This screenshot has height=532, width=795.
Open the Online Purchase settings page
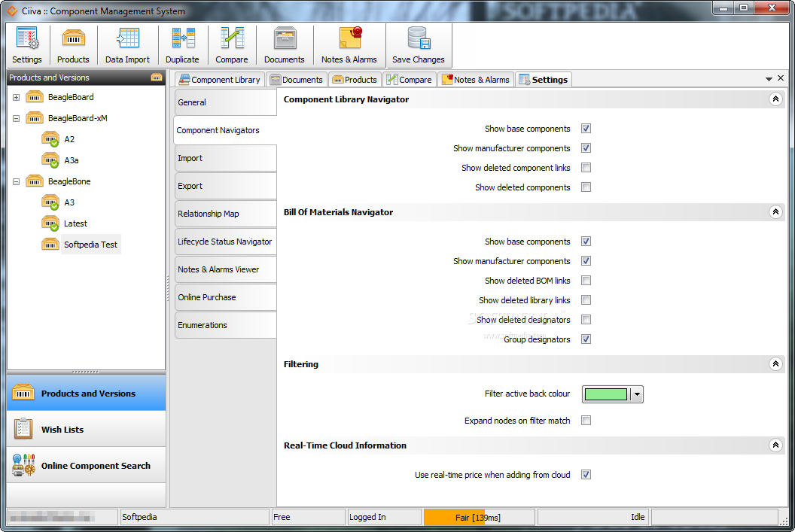[x=226, y=297]
